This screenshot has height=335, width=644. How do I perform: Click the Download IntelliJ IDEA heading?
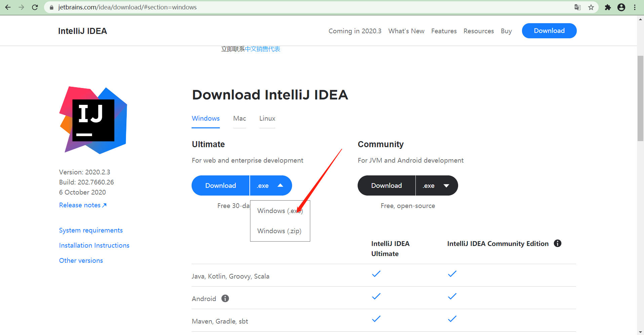tap(270, 95)
